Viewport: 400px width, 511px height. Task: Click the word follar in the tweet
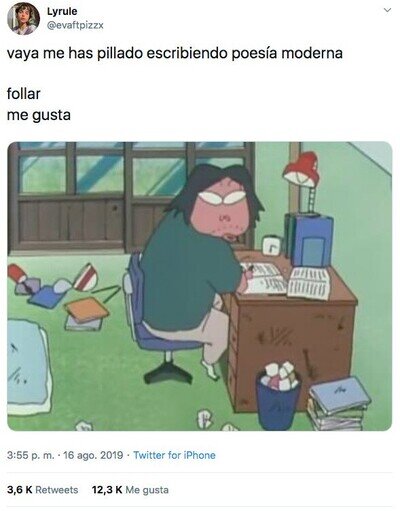coord(24,94)
